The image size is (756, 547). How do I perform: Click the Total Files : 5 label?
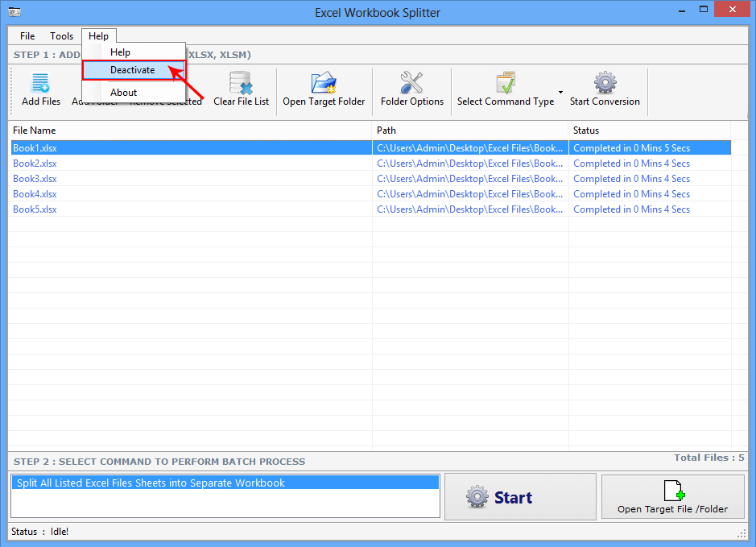point(708,458)
